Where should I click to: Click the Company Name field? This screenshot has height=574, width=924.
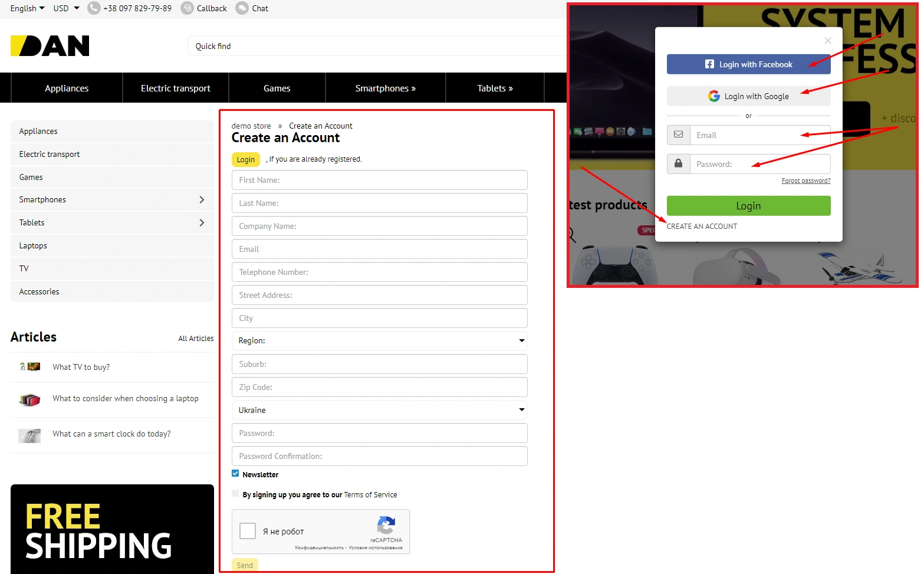[380, 226]
